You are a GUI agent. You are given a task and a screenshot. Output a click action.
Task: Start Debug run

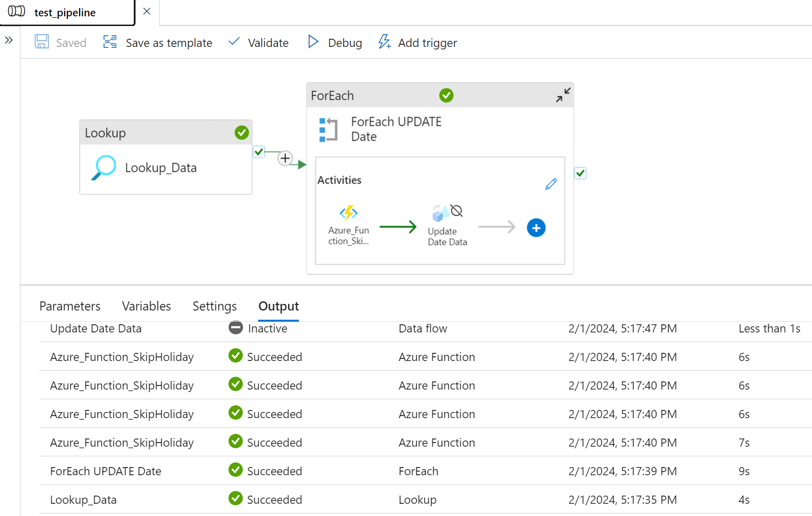(x=335, y=42)
